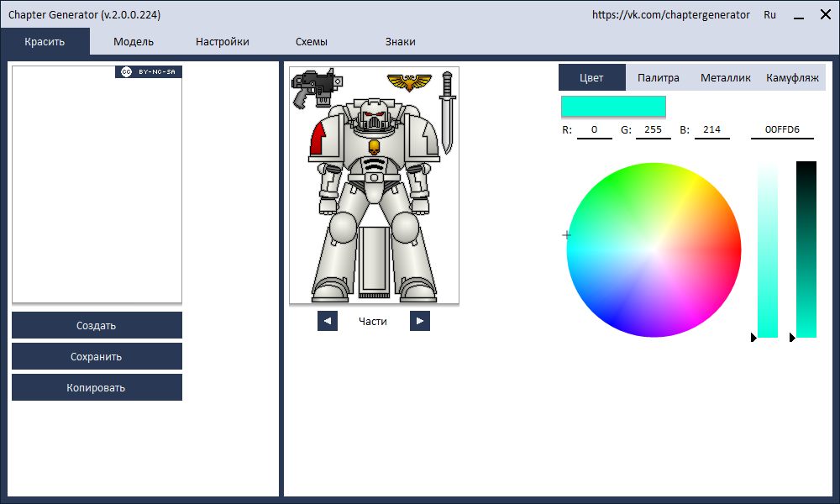Open the Модель tab
Viewport: 840px width, 504px height.
tap(134, 41)
